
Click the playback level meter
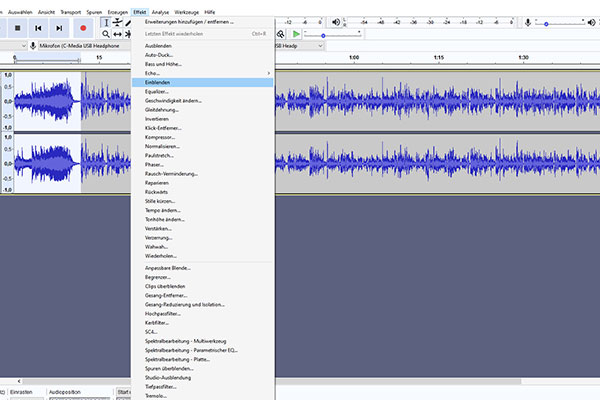pyautogui.click(x=429, y=22)
